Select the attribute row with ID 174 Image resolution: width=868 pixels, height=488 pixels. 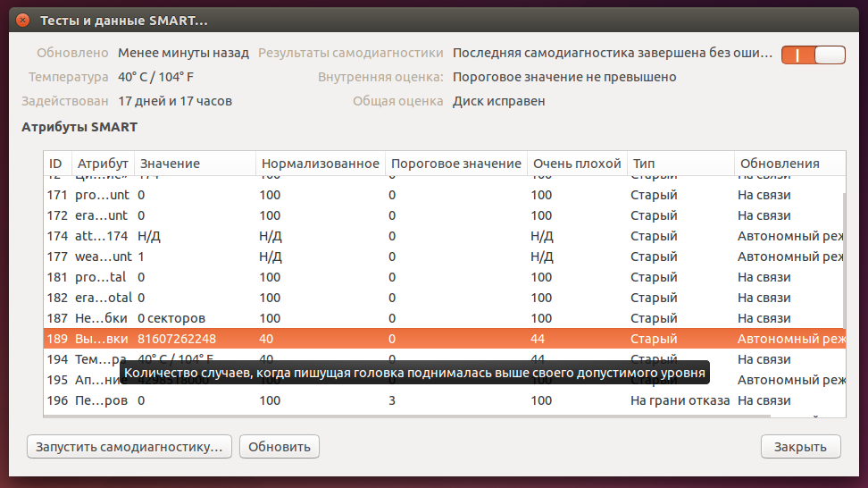357,236
